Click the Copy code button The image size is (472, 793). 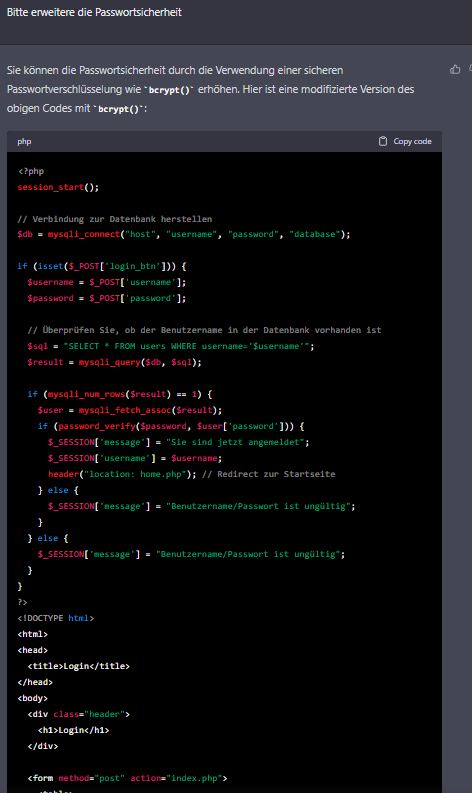pyautogui.click(x=405, y=141)
